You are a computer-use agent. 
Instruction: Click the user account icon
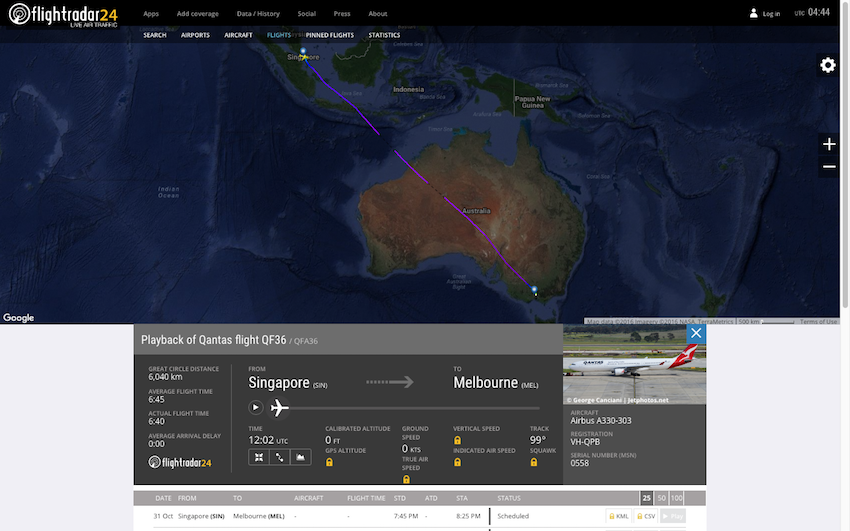pyautogui.click(x=753, y=14)
